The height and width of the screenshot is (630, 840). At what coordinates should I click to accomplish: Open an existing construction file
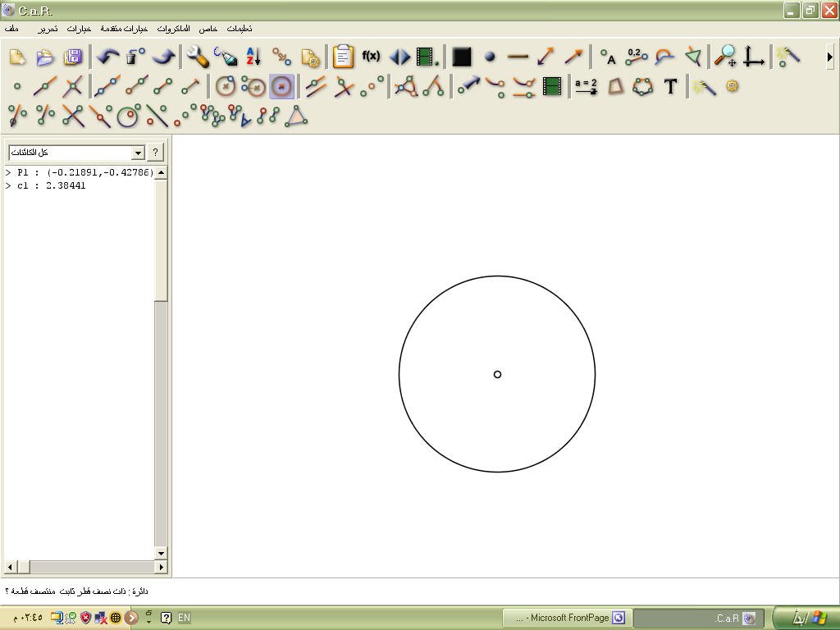click(x=46, y=57)
